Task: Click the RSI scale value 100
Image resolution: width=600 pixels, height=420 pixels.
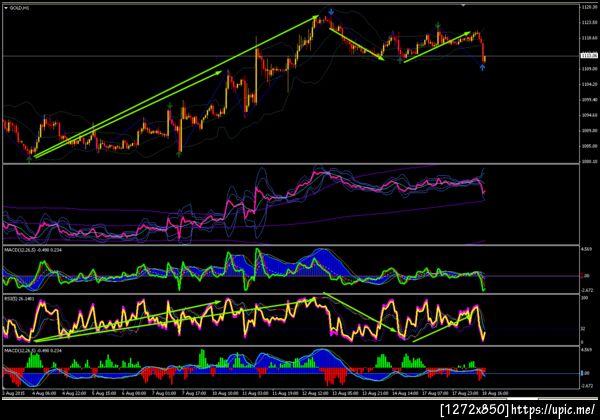Action: tap(584, 298)
